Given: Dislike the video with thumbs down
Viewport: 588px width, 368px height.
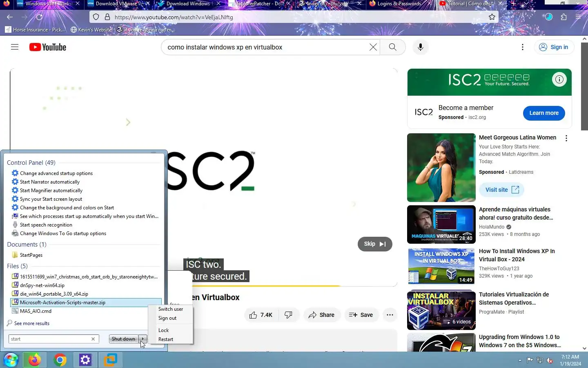Looking at the screenshot, I should point(288,315).
